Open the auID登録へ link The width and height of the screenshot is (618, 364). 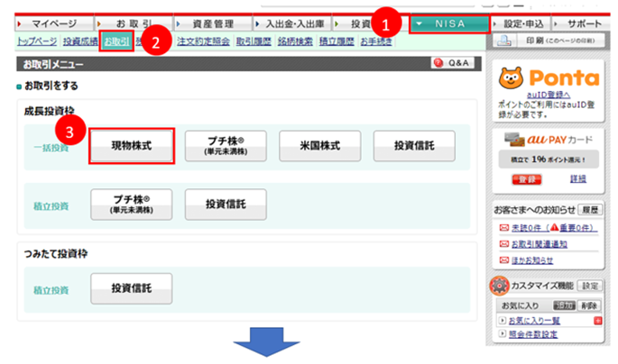click(x=549, y=95)
